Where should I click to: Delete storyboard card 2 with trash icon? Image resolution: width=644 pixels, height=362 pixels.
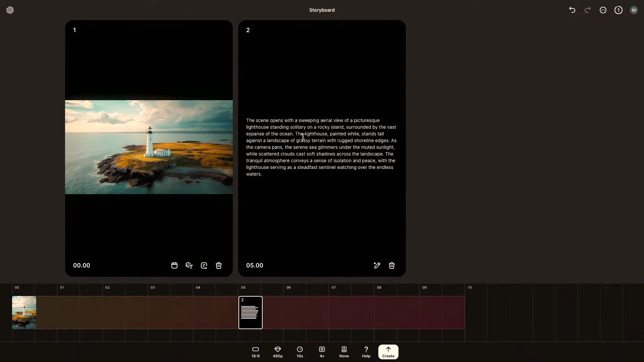[x=392, y=265]
